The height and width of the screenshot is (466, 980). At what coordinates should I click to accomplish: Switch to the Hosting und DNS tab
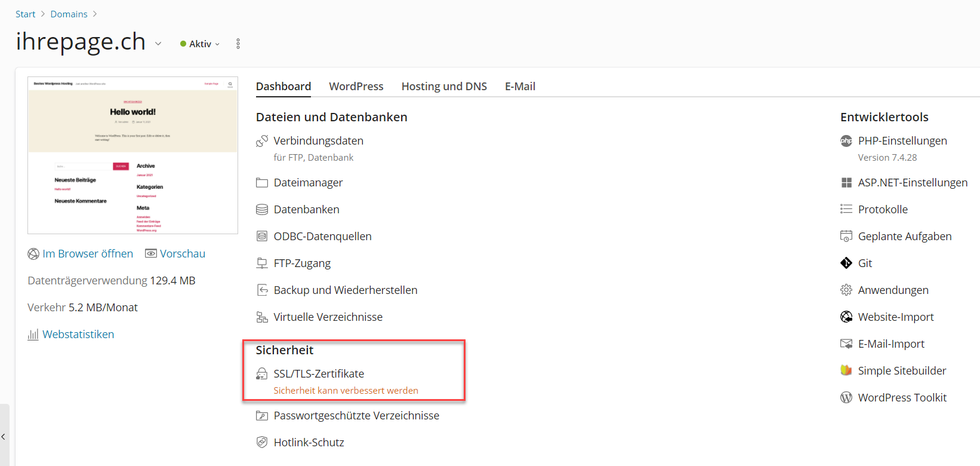point(444,86)
